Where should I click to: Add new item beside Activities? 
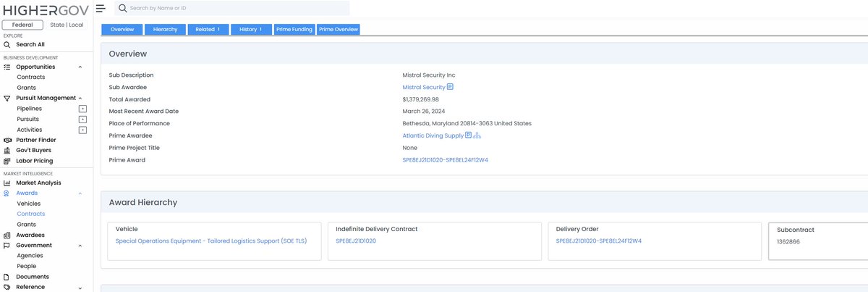(82, 130)
